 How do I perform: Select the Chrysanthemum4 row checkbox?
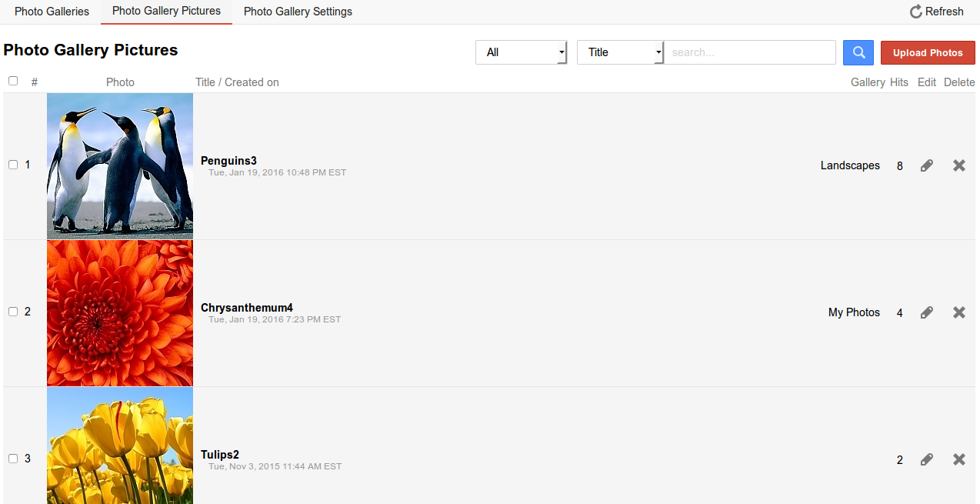click(13, 312)
